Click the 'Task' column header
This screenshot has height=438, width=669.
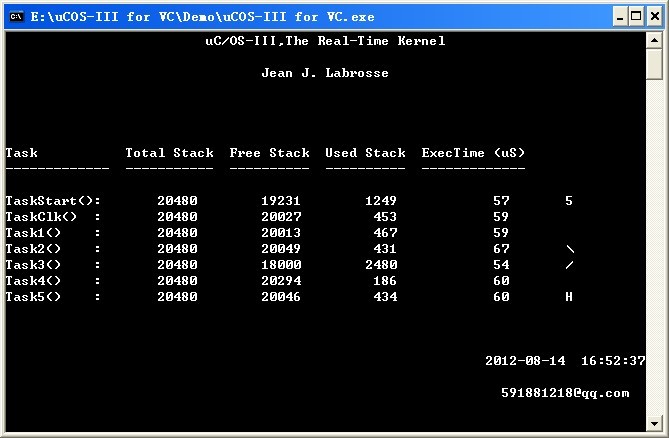(x=21, y=153)
